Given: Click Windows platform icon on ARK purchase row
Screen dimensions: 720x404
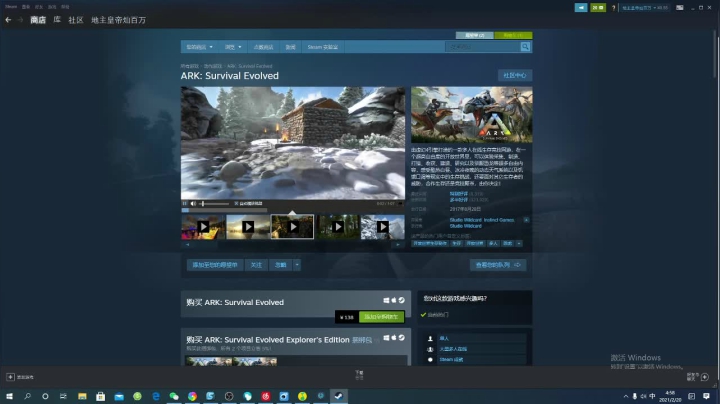Looking at the screenshot, I should tap(386, 300).
